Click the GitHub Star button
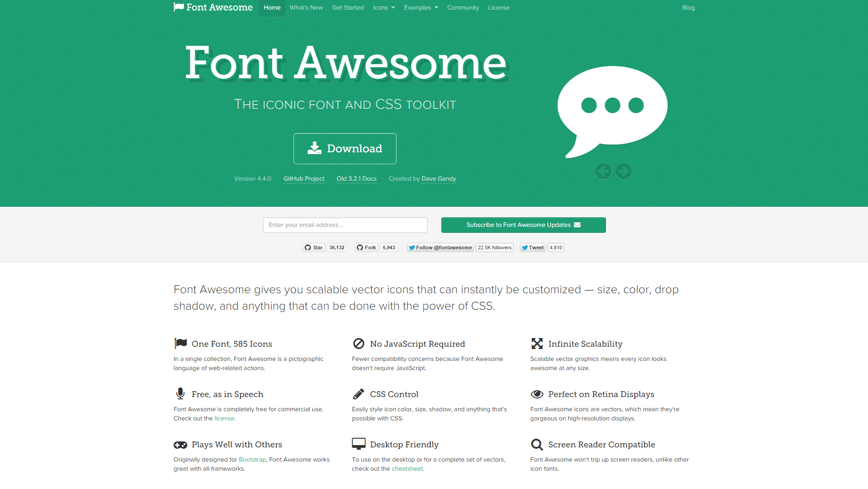Screen dimensions: 868x489 [313, 247]
